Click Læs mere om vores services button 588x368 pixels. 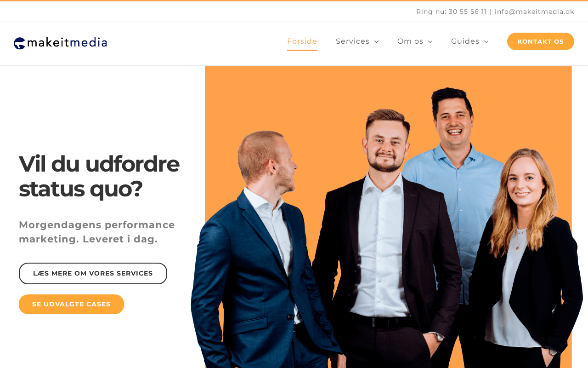pos(93,273)
